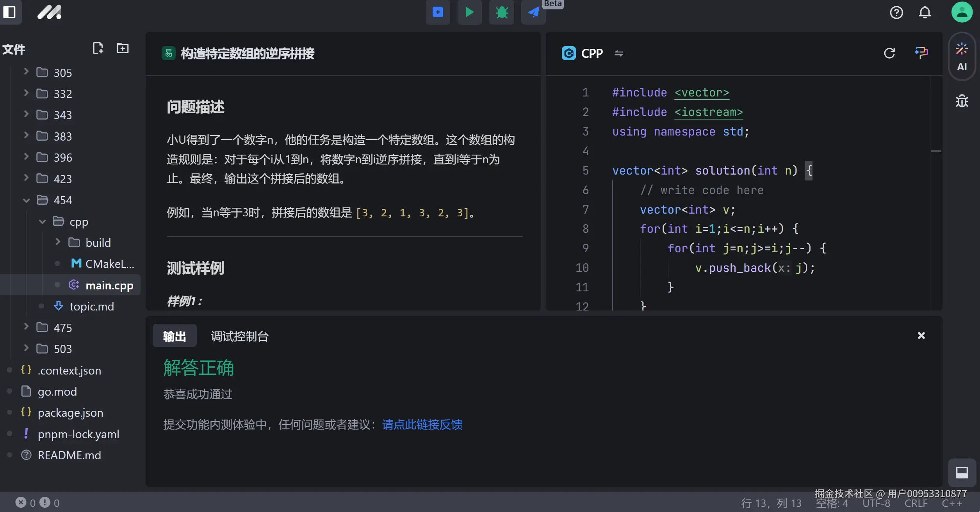Create a new folder icon
Screen dimensions: 980x512
pyautogui.click(x=123, y=48)
